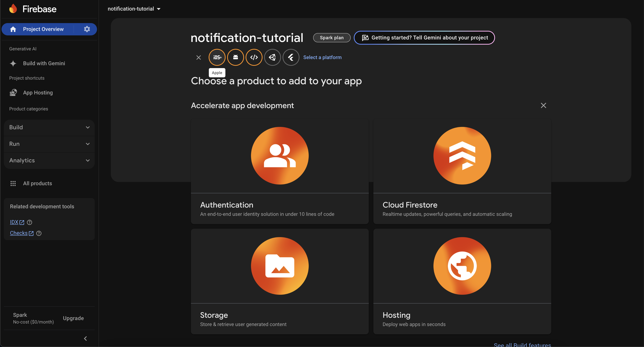Go to Project Overview
Image resolution: width=644 pixels, height=347 pixels.
(43, 29)
